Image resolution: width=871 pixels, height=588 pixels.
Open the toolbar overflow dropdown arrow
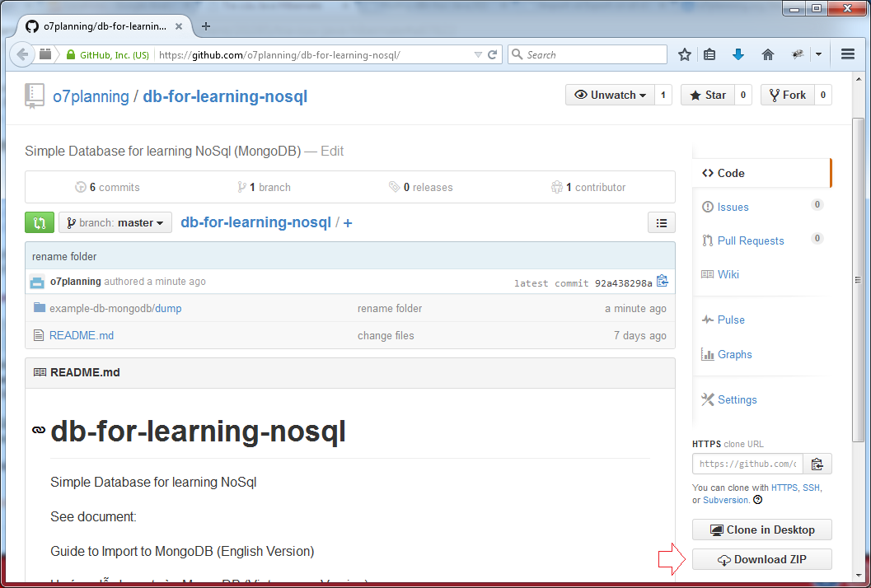pyautogui.click(x=818, y=54)
